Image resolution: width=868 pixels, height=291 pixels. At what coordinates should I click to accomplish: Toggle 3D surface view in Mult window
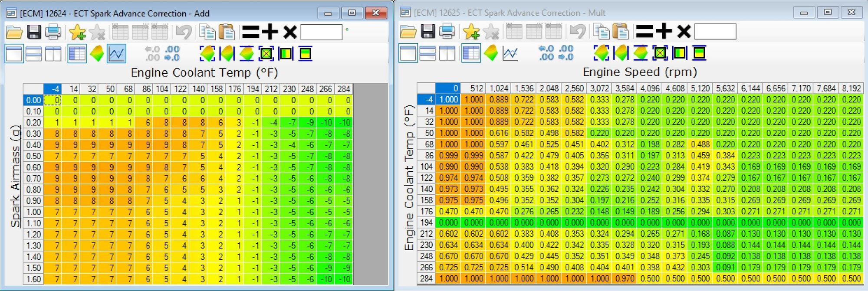click(x=491, y=53)
